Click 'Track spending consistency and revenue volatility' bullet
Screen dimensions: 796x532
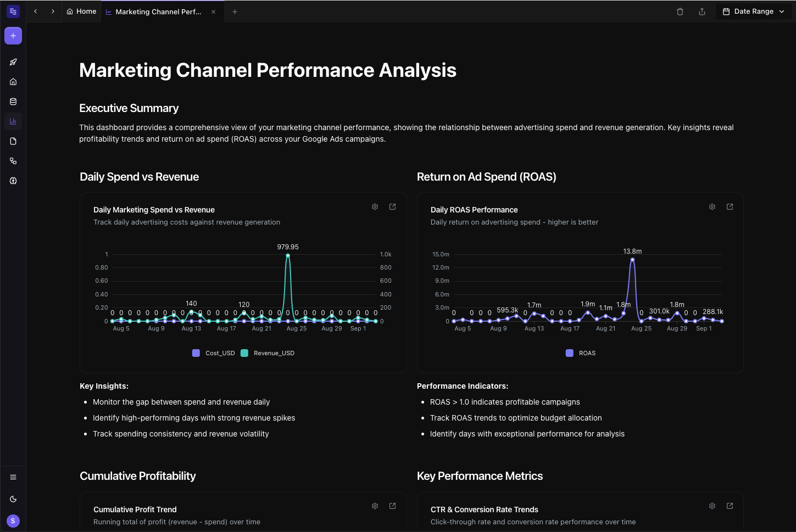[x=181, y=434]
